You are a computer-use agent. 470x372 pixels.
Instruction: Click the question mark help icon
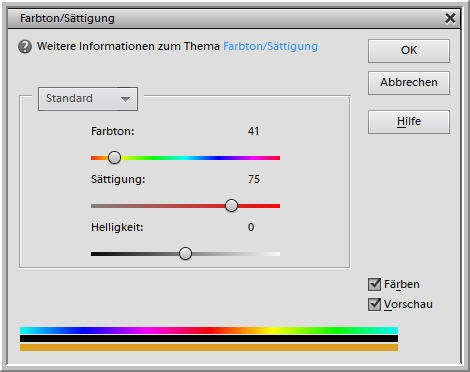pyautogui.click(x=25, y=47)
